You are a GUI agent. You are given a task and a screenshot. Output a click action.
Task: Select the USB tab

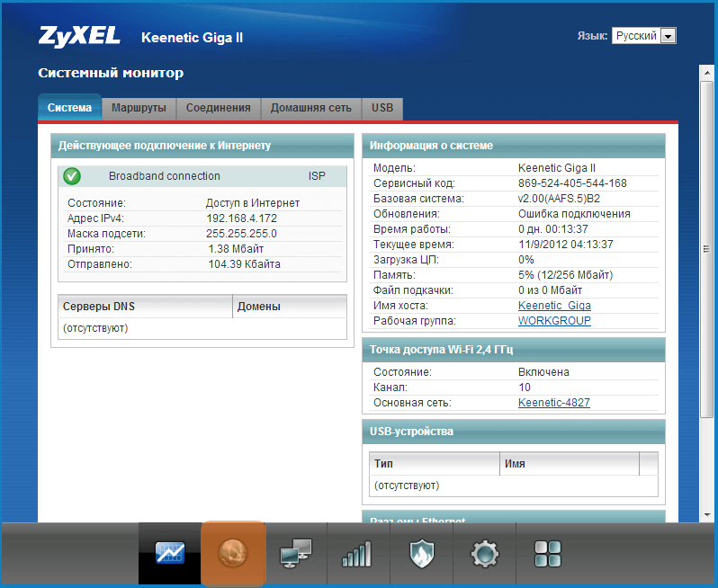pyautogui.click(x=382, y=108)
